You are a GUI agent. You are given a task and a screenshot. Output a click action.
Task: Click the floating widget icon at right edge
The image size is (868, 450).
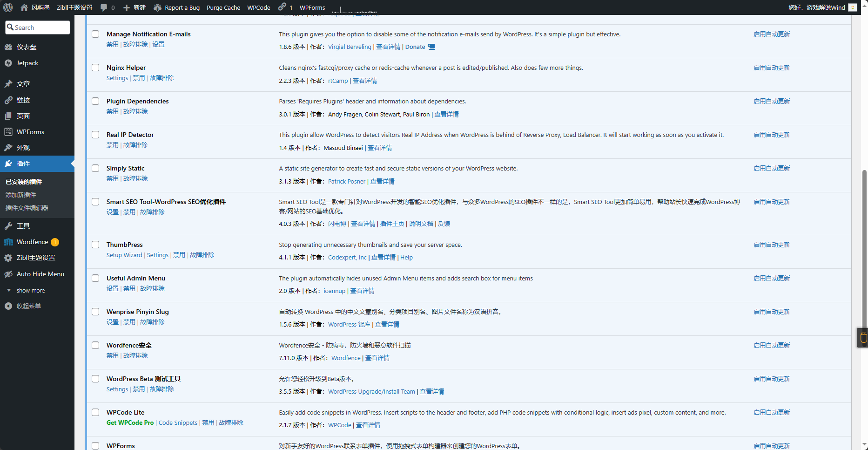click(863, 338)
